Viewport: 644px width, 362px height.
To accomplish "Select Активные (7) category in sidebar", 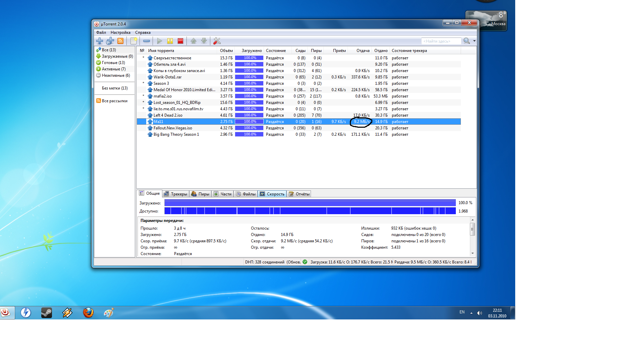I will [113, 69].
